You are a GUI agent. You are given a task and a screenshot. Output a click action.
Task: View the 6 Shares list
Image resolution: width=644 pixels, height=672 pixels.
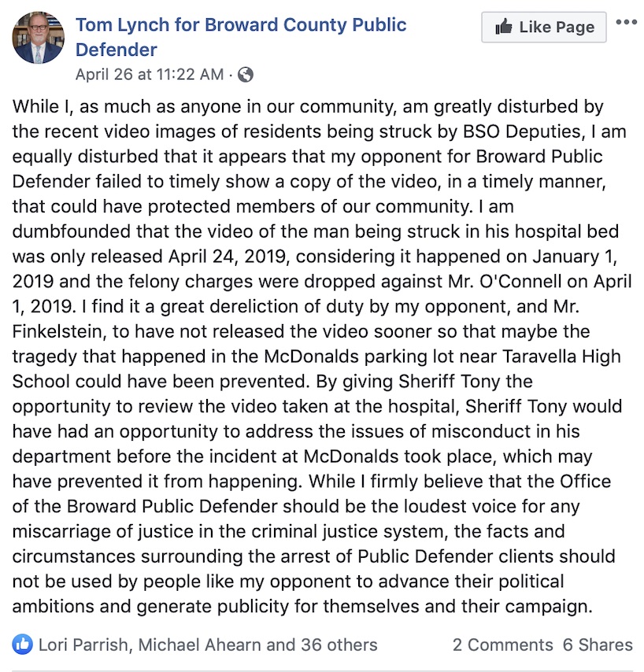598,644
